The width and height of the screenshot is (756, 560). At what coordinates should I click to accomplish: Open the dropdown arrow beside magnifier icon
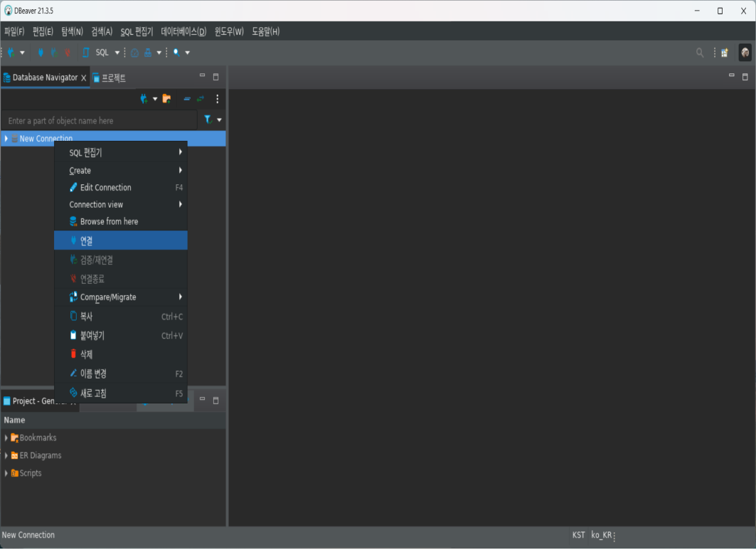click(x=188, y=53)
